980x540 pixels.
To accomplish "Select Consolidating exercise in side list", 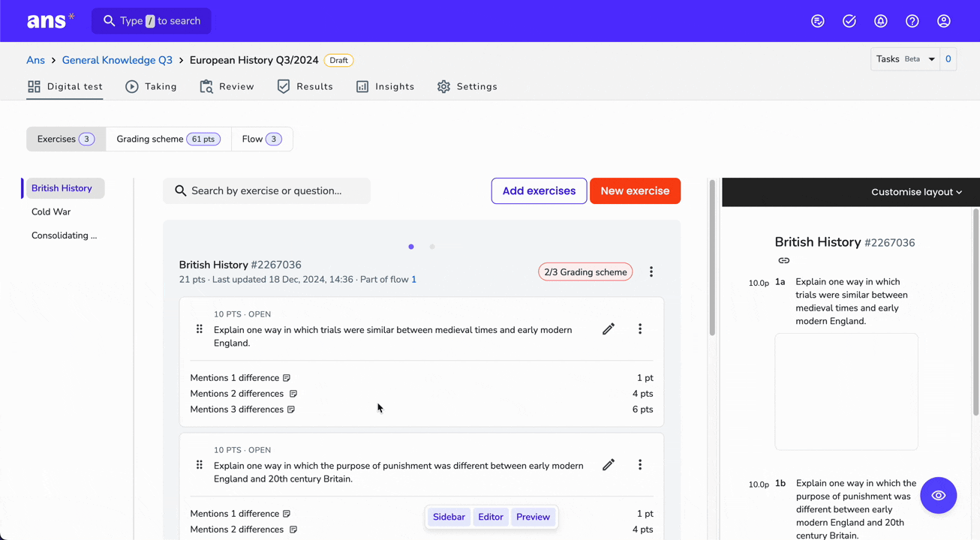I will [x=65, y=235].
